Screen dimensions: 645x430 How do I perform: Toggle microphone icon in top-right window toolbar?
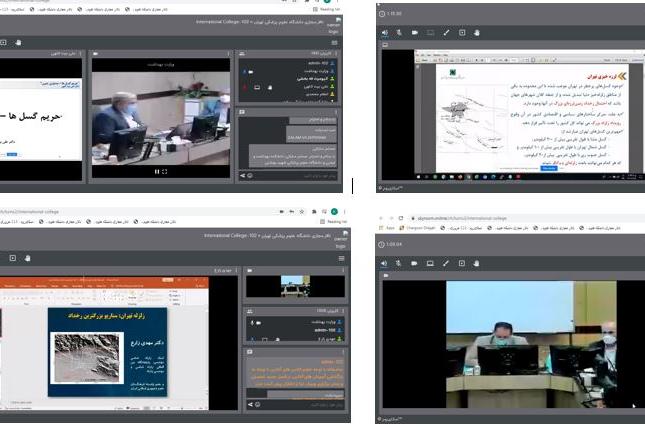(399, 32)
